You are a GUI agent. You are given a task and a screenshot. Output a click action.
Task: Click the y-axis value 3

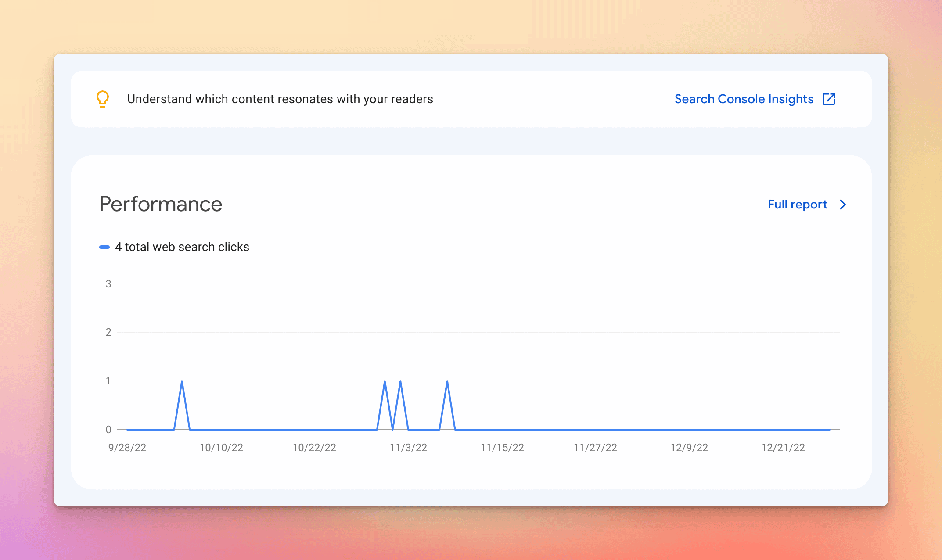[108, 284]
